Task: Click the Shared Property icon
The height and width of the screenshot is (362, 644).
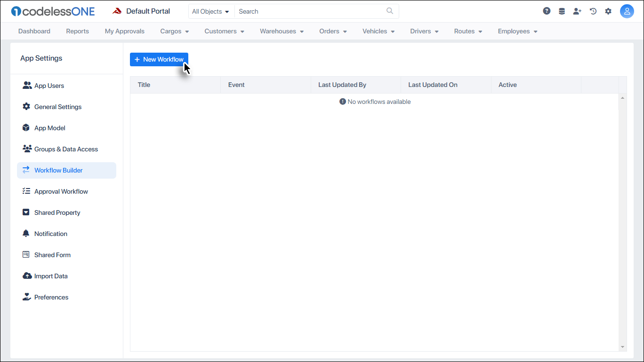Action: click(26, 212)
